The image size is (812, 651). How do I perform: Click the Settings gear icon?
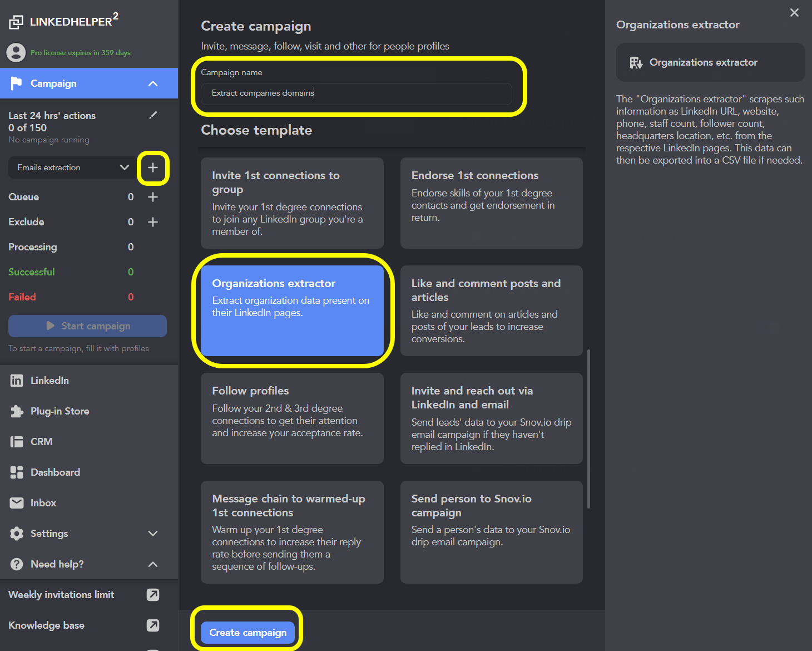point(17,534)
